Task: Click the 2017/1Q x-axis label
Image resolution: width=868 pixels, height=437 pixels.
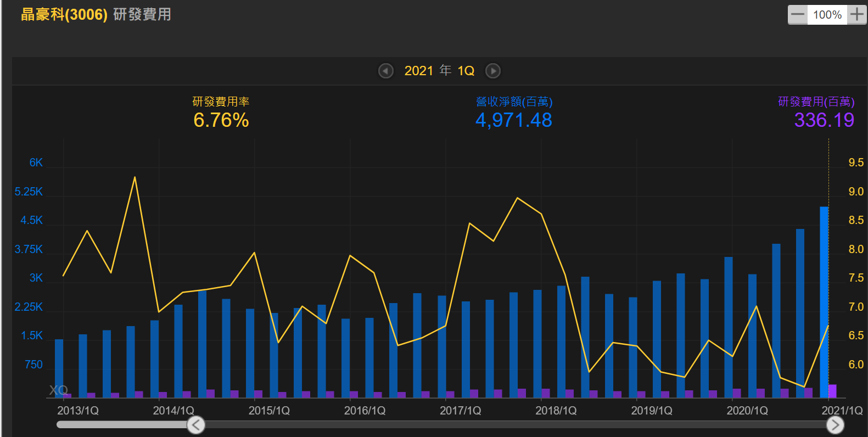Action: click(x=460, y=411)
